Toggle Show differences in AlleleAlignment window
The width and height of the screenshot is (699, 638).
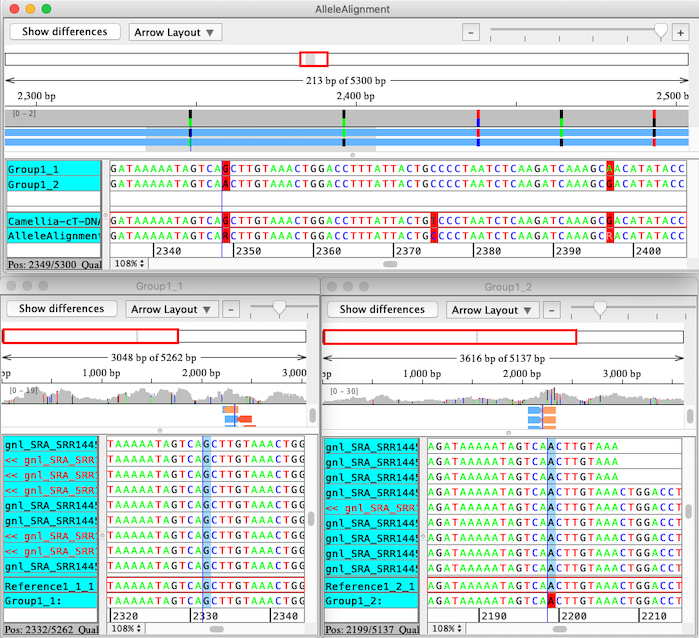pos(64,32)
